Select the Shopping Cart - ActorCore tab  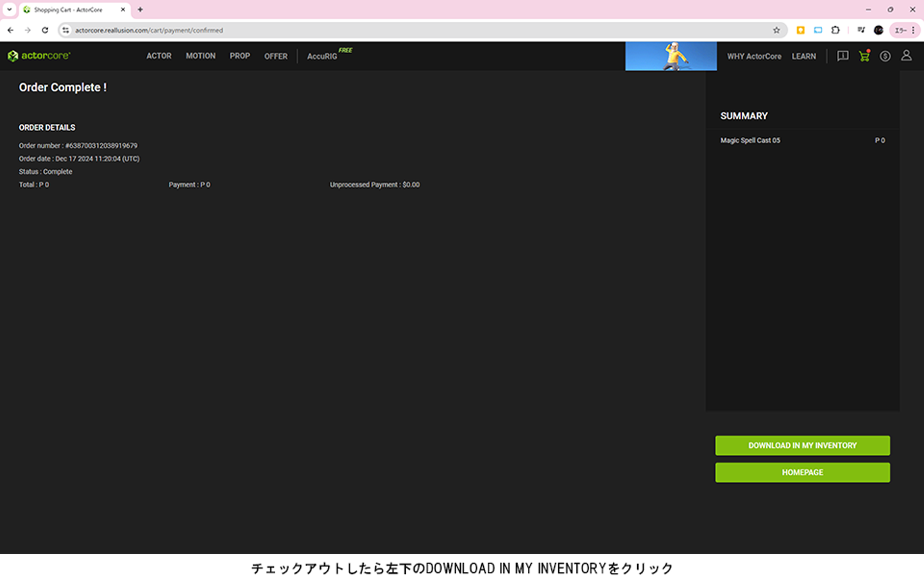(x=74, y=10)
